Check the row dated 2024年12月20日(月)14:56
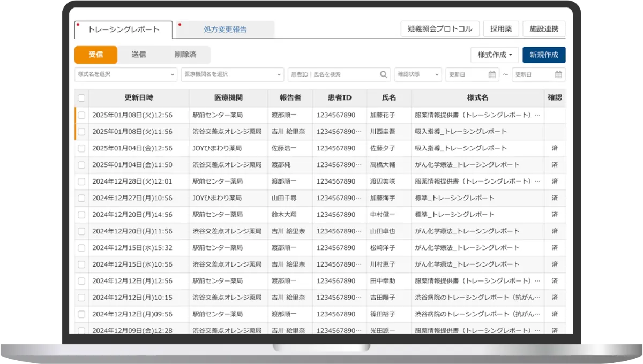The image size is (643, 364). 81,215
